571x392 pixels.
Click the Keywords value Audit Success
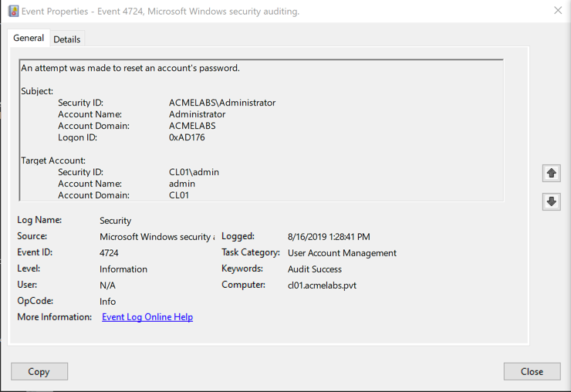[x=315, y=269]
